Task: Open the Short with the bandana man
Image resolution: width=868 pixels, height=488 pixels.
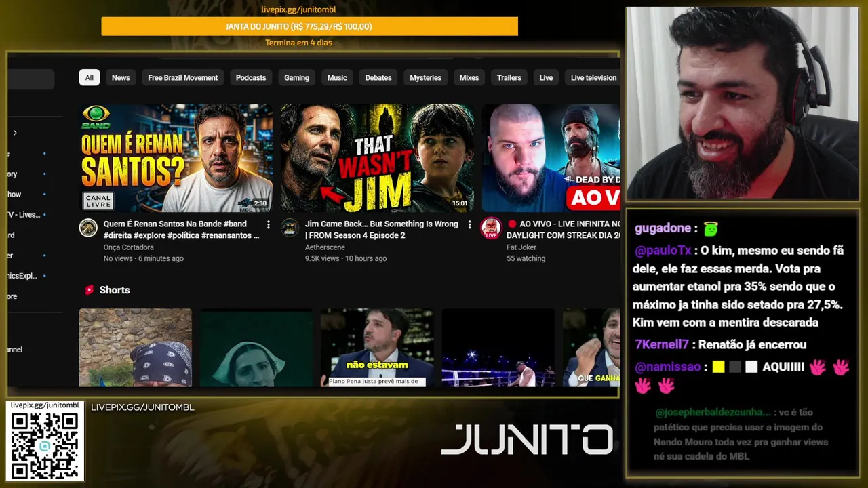Action: (135, 348)
